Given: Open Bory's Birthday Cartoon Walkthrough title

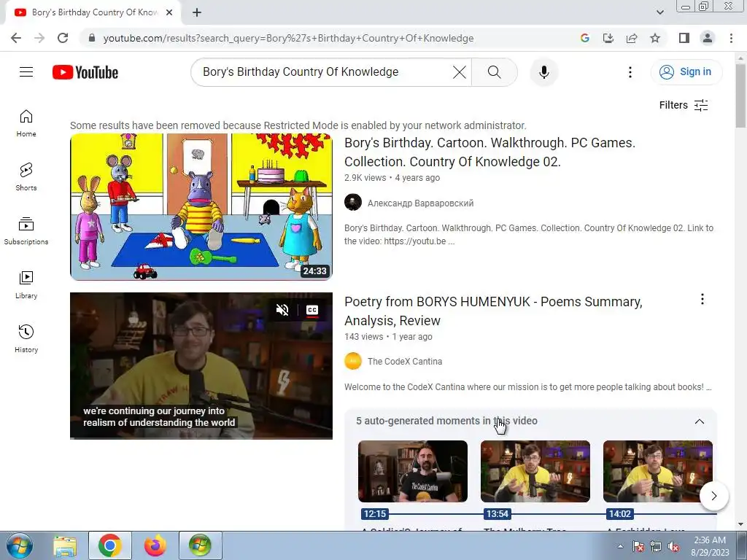Looking at the screenshot, I should pos(489,152).
